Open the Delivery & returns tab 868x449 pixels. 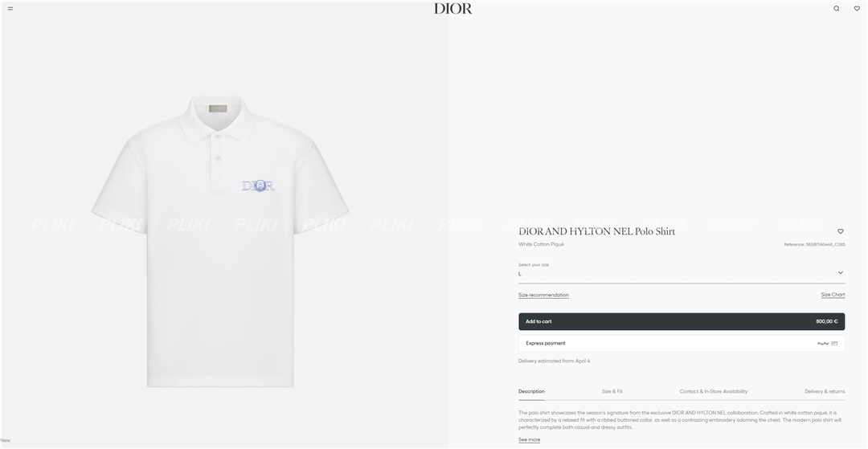(x=825, y=391)
